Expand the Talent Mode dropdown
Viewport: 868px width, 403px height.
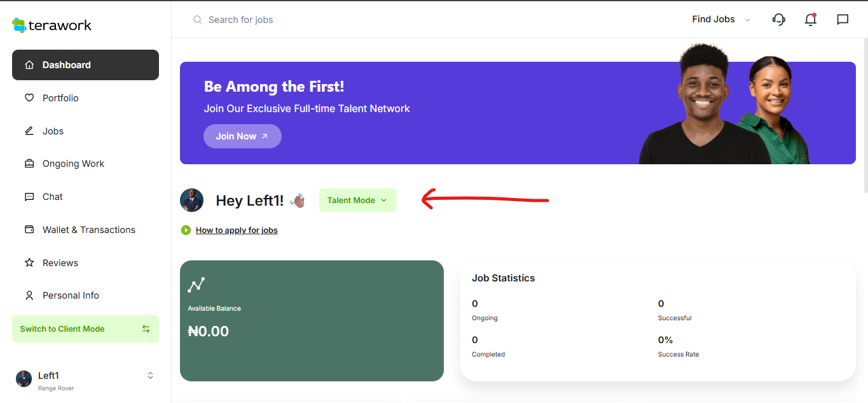pos(357,201)
